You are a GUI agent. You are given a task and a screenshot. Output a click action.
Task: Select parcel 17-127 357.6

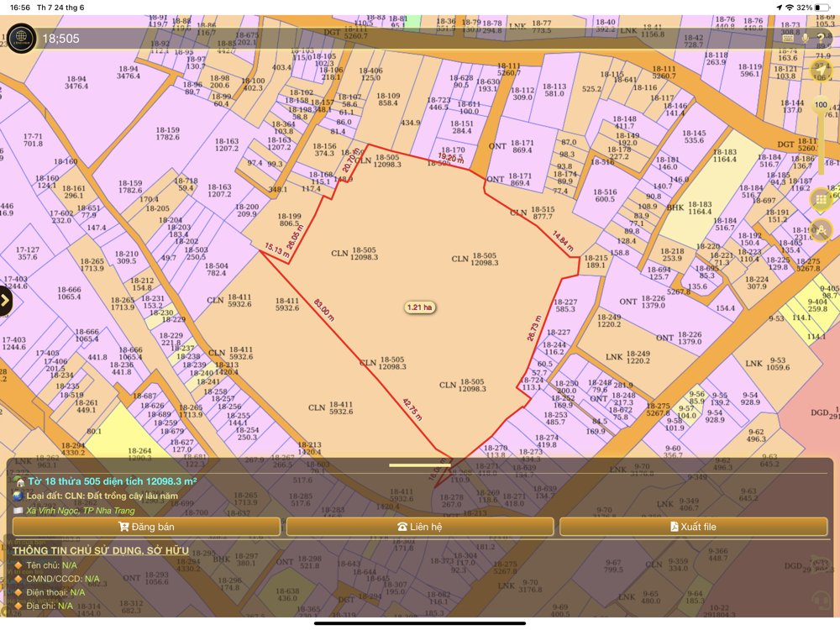[x=28, y=253]
